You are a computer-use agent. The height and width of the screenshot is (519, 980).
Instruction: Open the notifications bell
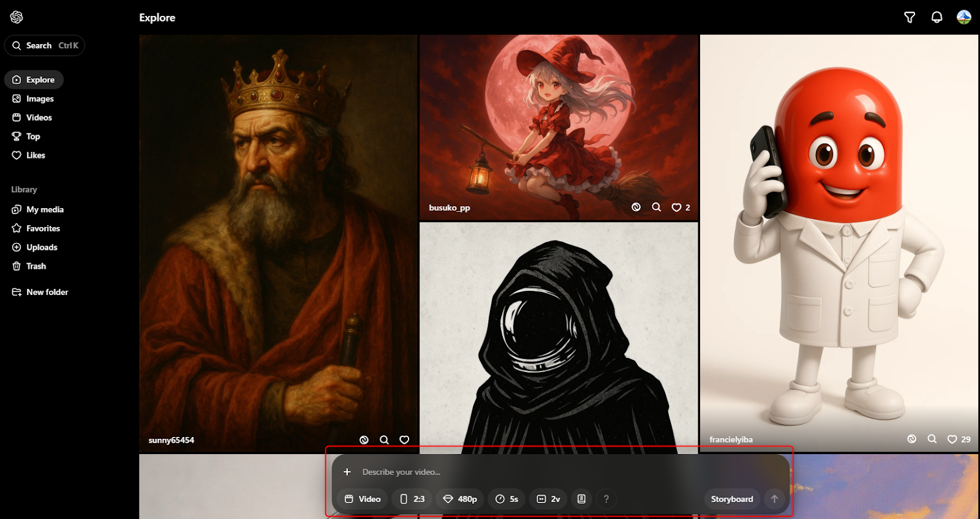tap(937, 18)
